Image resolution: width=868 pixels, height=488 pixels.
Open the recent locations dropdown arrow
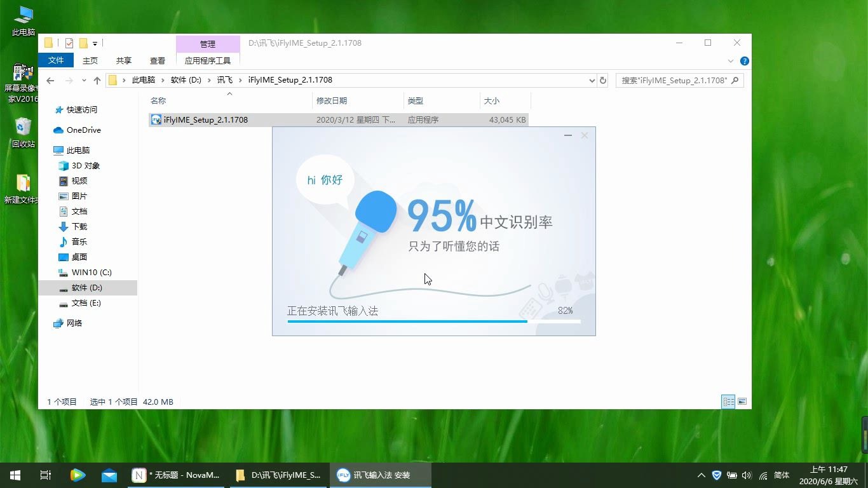tap(84, 81)
